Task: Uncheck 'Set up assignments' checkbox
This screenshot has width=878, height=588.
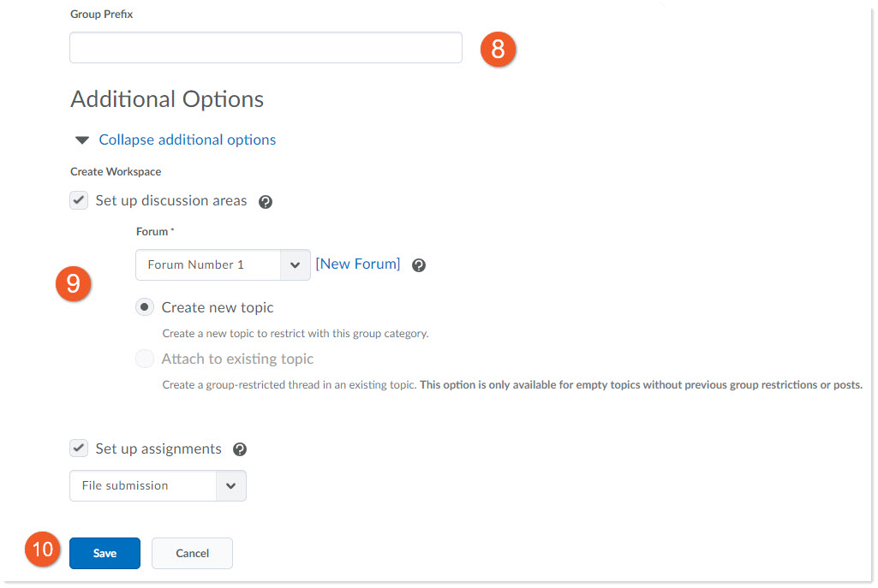Action: tap(79, 448)
